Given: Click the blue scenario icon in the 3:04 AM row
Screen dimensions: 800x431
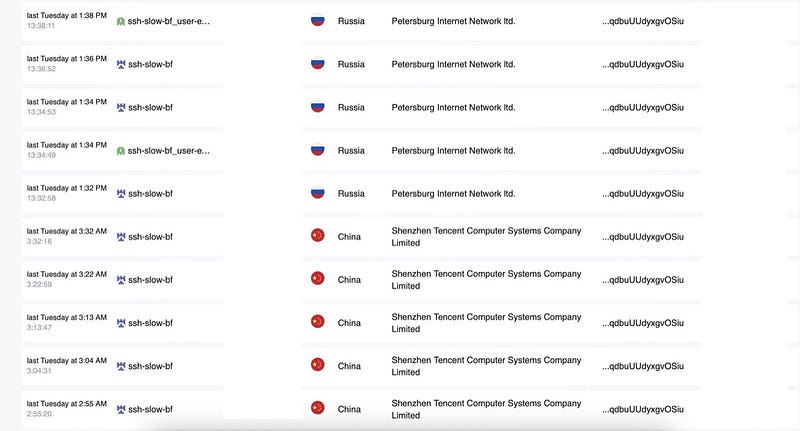Looking at the screenshot, I should (121, 366).
